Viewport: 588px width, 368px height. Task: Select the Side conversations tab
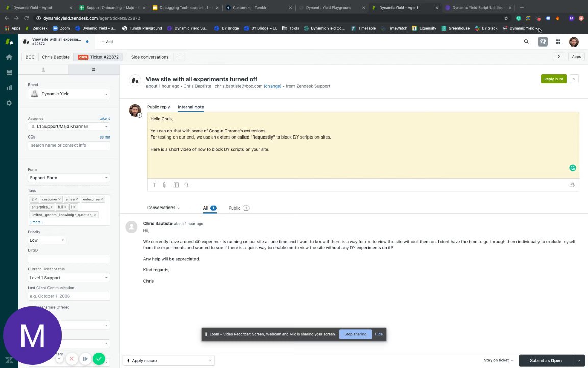[x=150, y=57]
